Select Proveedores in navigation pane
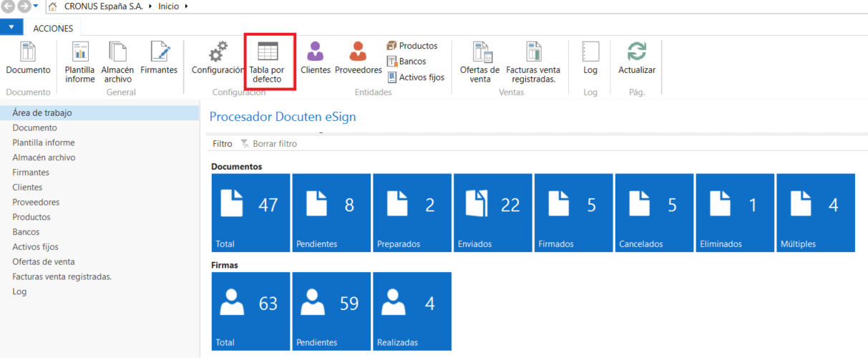This screenshot has height=358, width=868. pyautogui.click(x=99, y=202)
